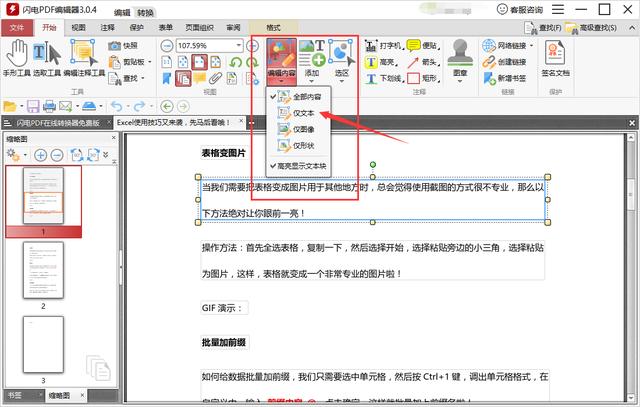Switch to the 页面组织 ribbon tab
Image resolution: width=640 pixels, height=407 pixels.
click(x=200, y=28)
